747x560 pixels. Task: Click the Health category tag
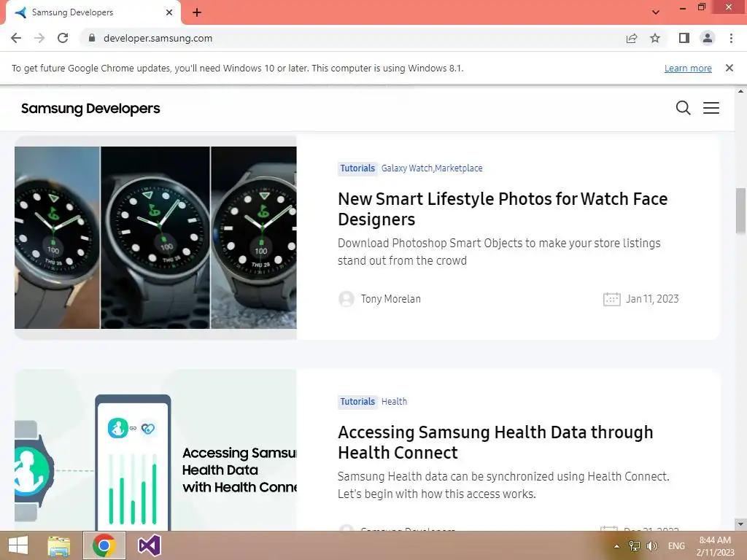click(394, 402)
